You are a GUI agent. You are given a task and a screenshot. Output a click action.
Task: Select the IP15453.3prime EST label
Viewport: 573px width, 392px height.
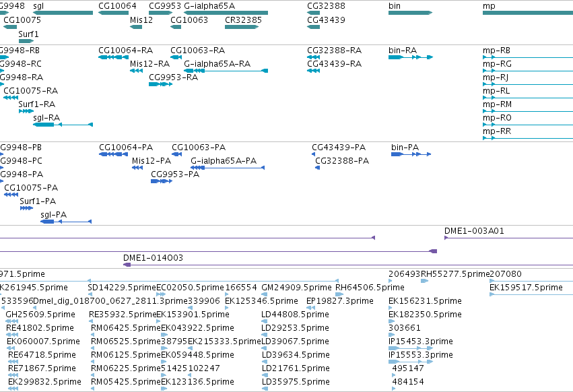[421, 341]
